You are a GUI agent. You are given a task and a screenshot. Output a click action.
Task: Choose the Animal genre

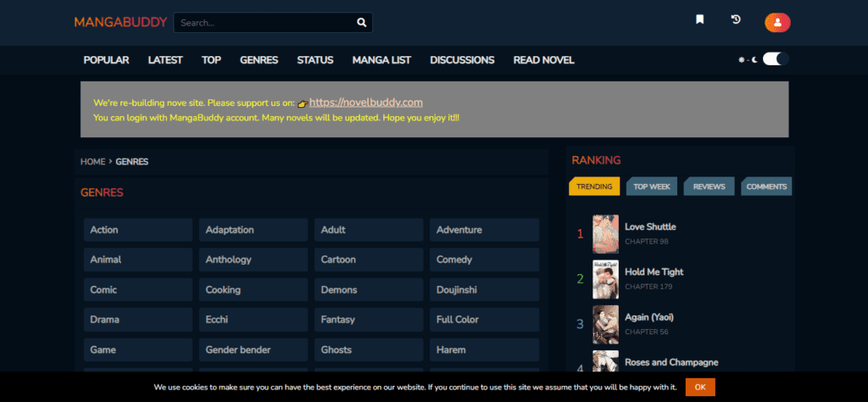click(x=138, y=260)
